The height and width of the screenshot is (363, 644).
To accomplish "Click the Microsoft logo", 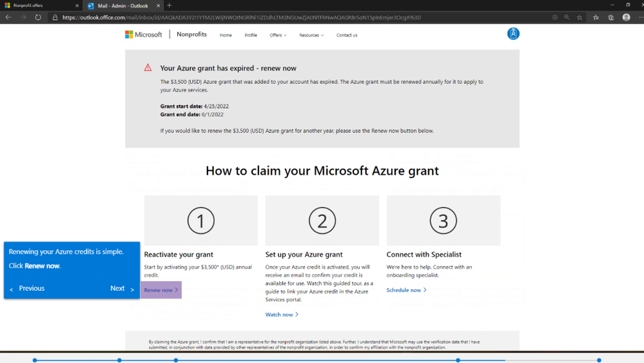I will (x=143, y=34).
